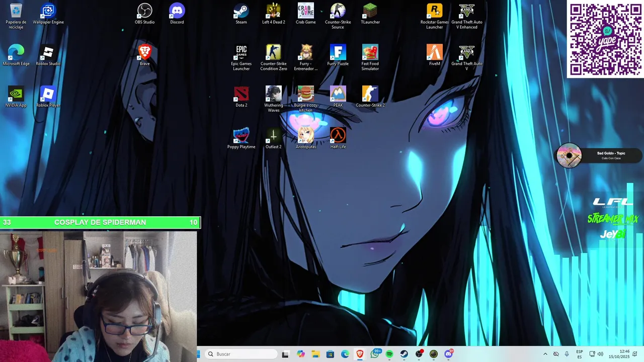Open File Explorer from the taskbar

pyautogui.click(x=315, y=354)
